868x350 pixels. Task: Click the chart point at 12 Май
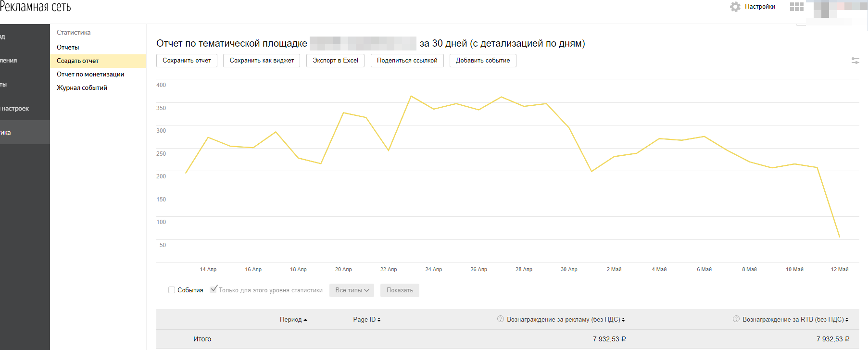click(x=840, y=237)
